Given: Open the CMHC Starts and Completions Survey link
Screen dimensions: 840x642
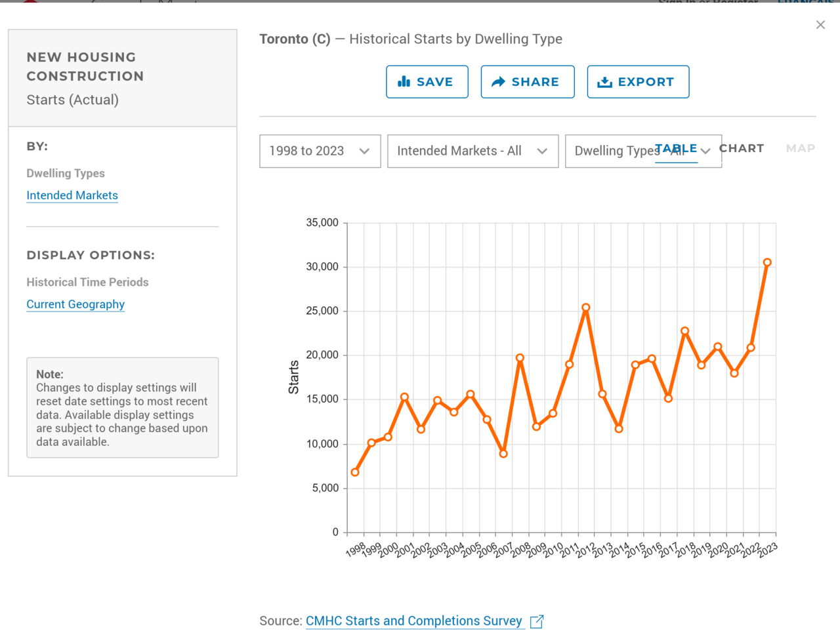Looking at the screenshot, I should (x=414, y=621).
